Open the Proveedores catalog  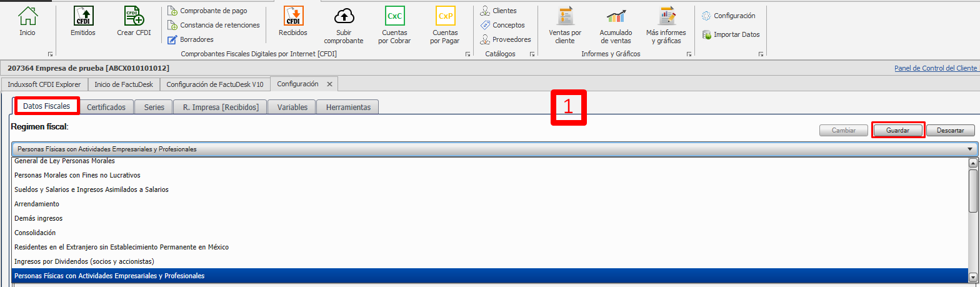(x=506, y=39)
